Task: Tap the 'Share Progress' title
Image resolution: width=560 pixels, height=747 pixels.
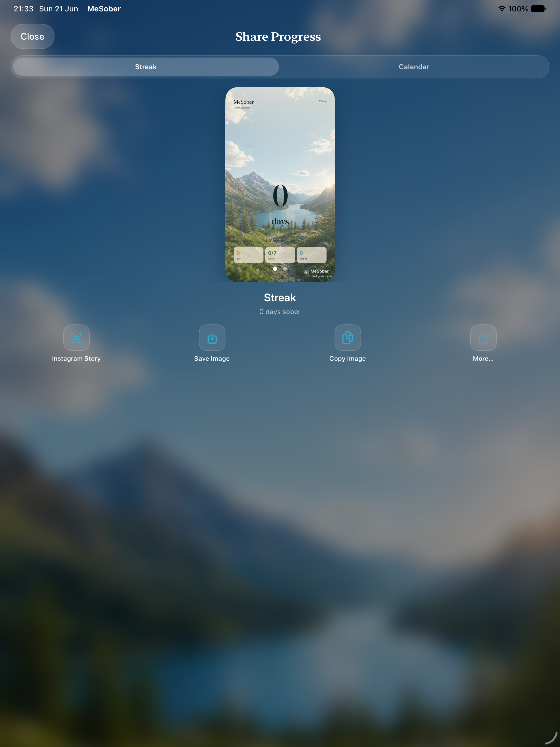Action: click(x=278, y=37)
